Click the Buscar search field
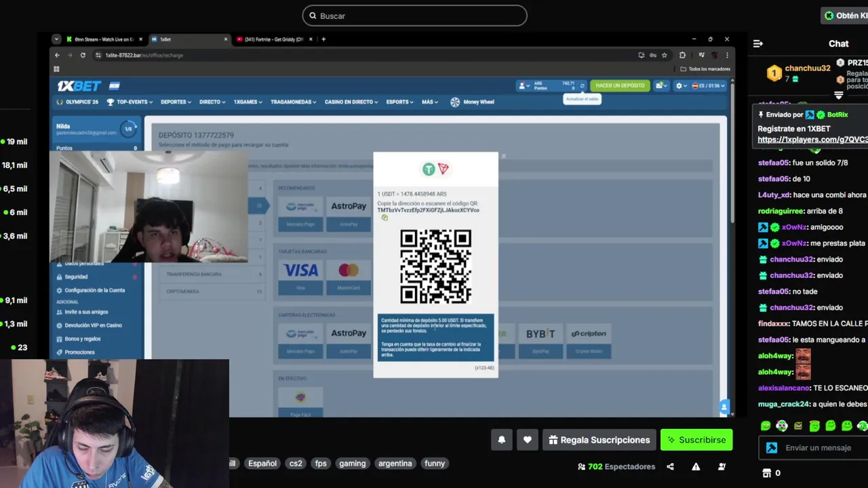Image resolution: width=868 pixels, height=488 pixels. pos(414,16)
